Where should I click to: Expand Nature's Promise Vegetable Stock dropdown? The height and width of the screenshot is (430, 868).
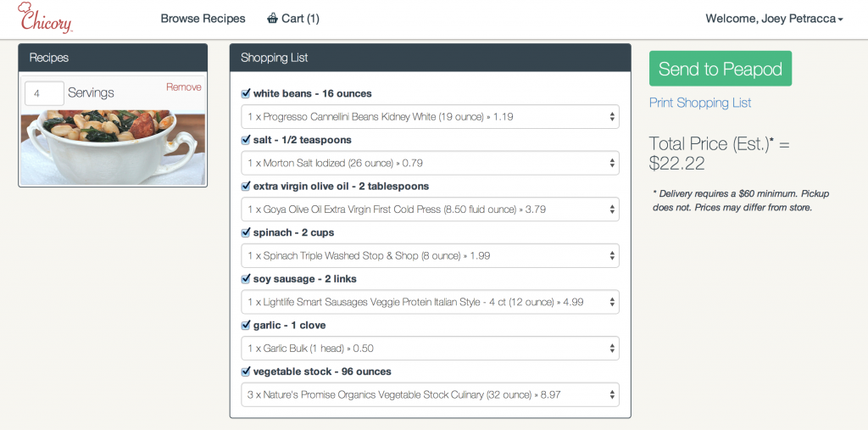(x=430, y=394)
